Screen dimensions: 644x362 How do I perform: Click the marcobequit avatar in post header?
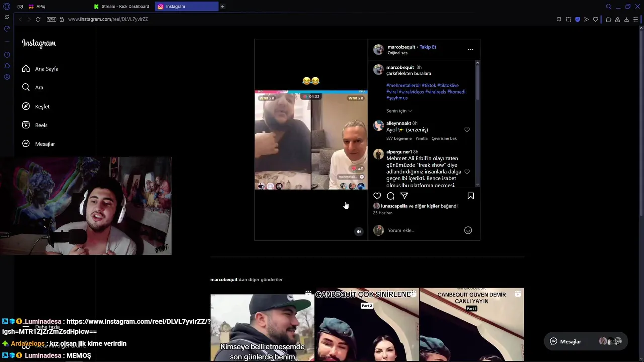pyautogui.click(x=378, y=50)
